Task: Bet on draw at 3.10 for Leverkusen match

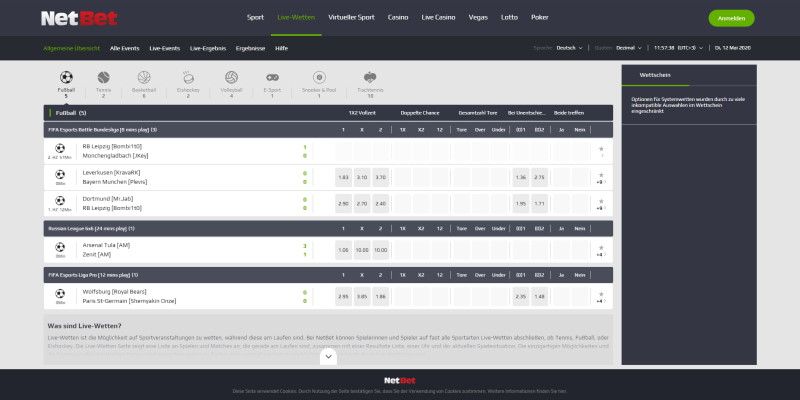Action: click(362, 178)
